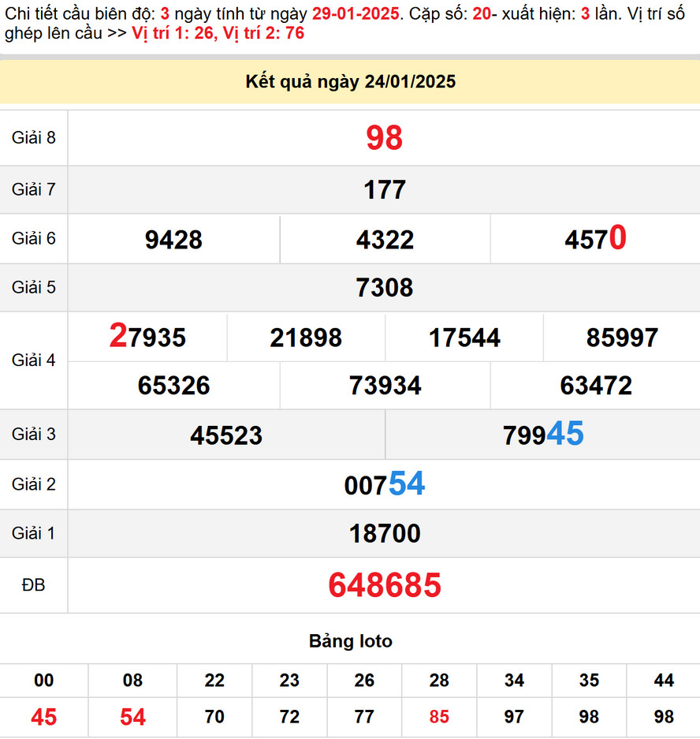Select Giải 3 number 45523
The image size is (700, 739).
pos(226,435)
